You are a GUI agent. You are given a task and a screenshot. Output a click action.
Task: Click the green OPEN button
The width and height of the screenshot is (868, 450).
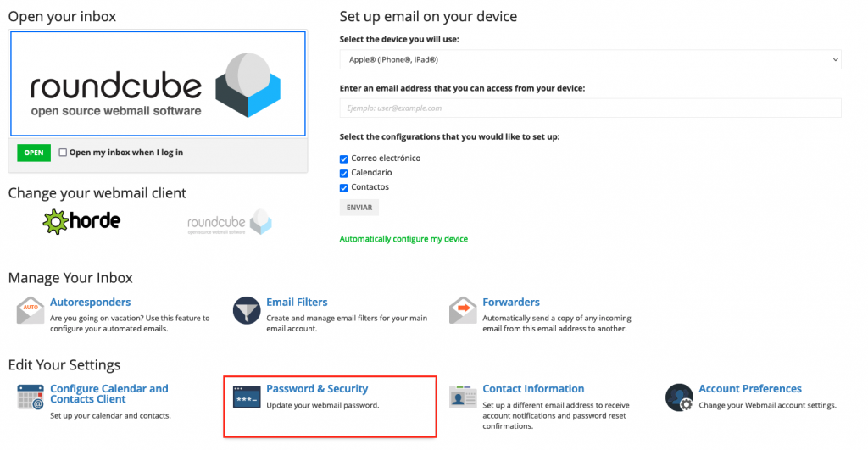click(x=34, y=153)
